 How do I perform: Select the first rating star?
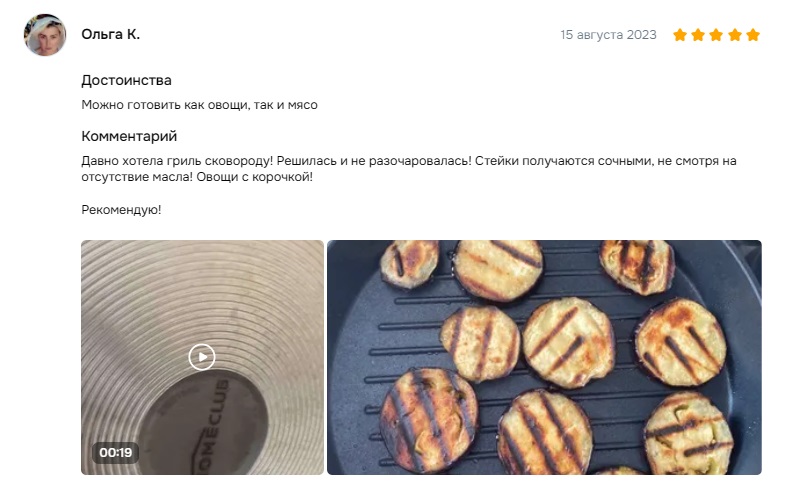coord(680,35)
